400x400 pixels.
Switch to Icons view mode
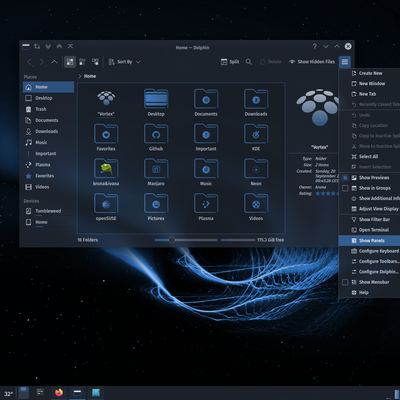point(70,62)
